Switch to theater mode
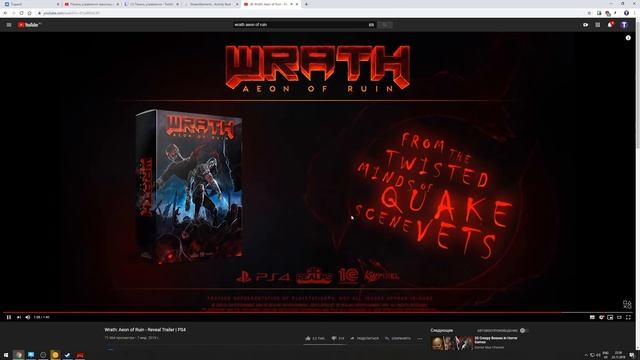Screen dimensions: 640x360 point(619,317)
